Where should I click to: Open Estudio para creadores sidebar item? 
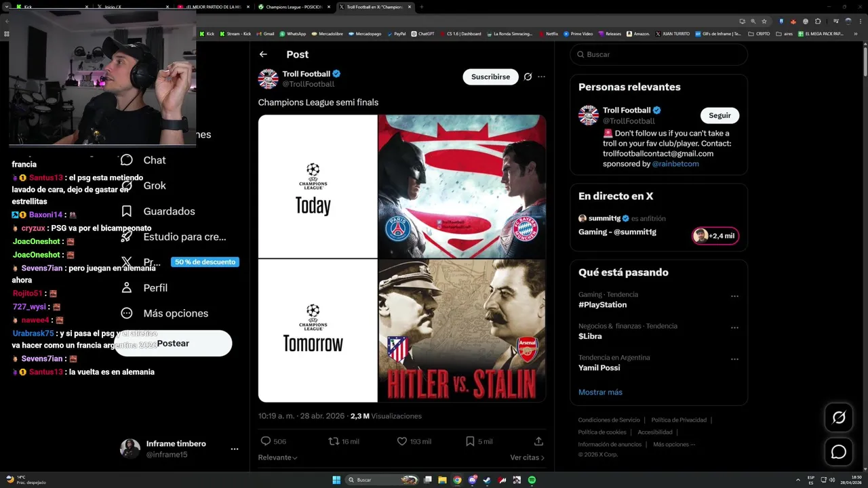pos(173,237)
